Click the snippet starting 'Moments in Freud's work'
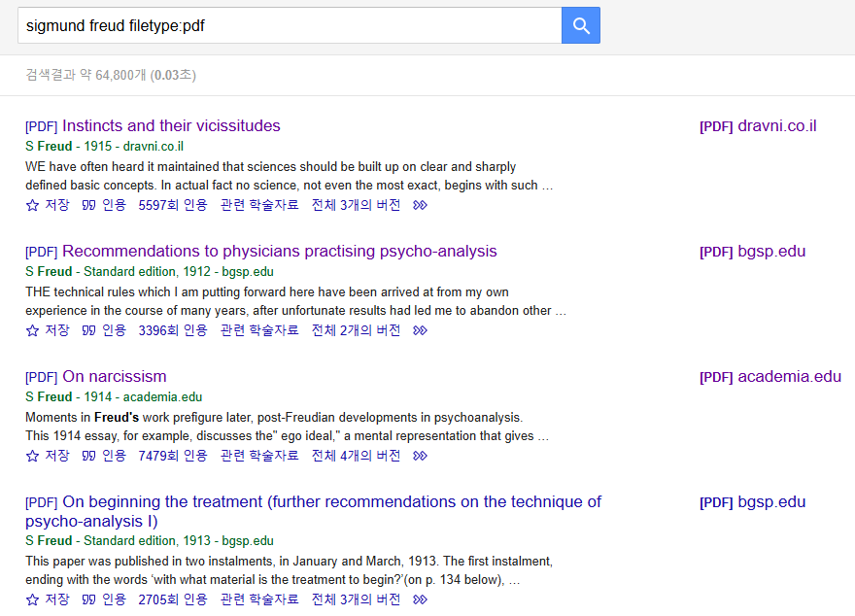 [287, 427]
